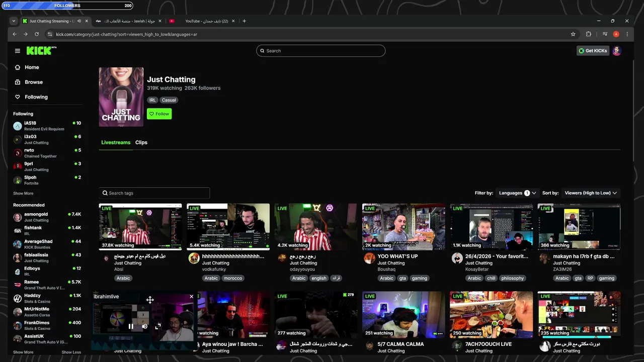Open the user profile avatar menu

pyautogui.click(x=617, y=51)
